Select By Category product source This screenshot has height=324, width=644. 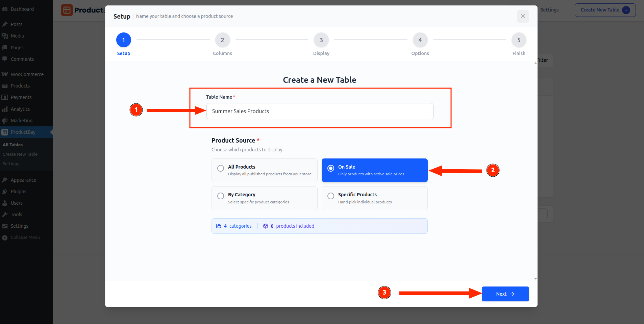point(220,196)
